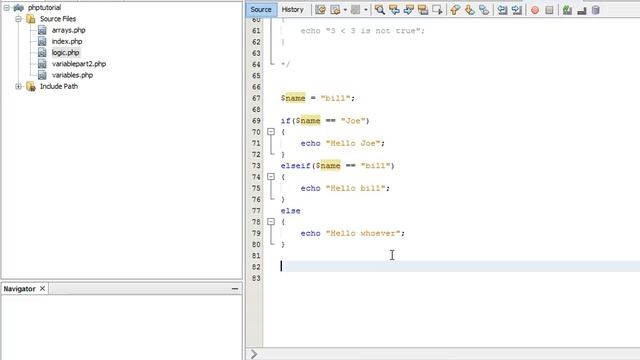Stop macro recording with the square icon
The image size is (640, 360).
tap(549, 10)
